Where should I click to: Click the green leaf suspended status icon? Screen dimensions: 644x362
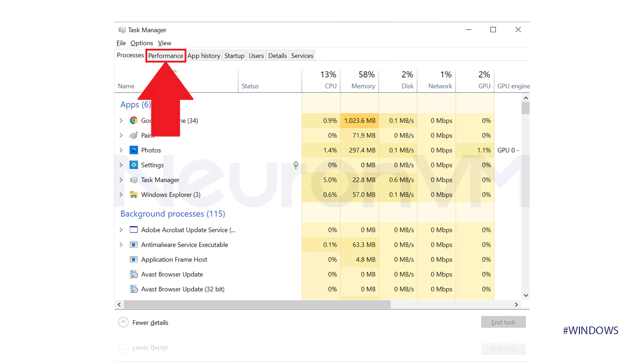point(296,165)
